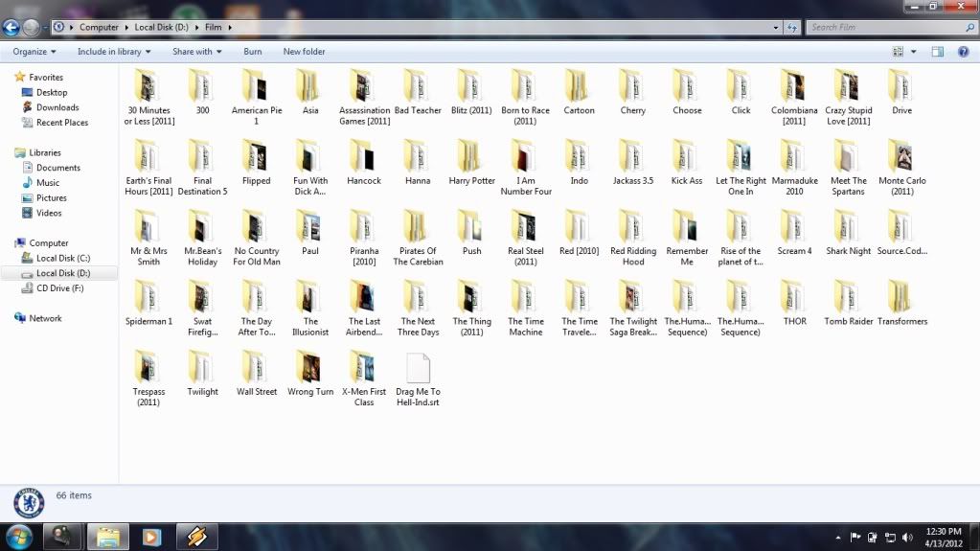Open the Share with dropdown
The height and width of the screenshot is (551, 980).
click(197, 52)
